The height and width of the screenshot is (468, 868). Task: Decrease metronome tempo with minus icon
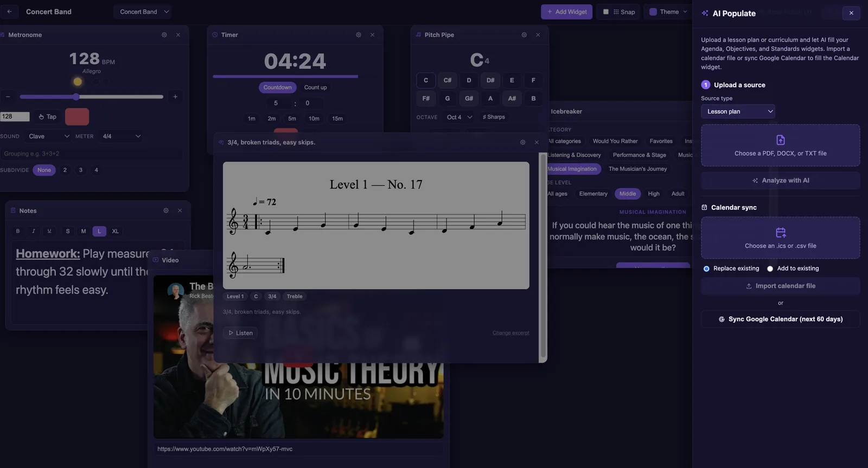coord(8,97)
